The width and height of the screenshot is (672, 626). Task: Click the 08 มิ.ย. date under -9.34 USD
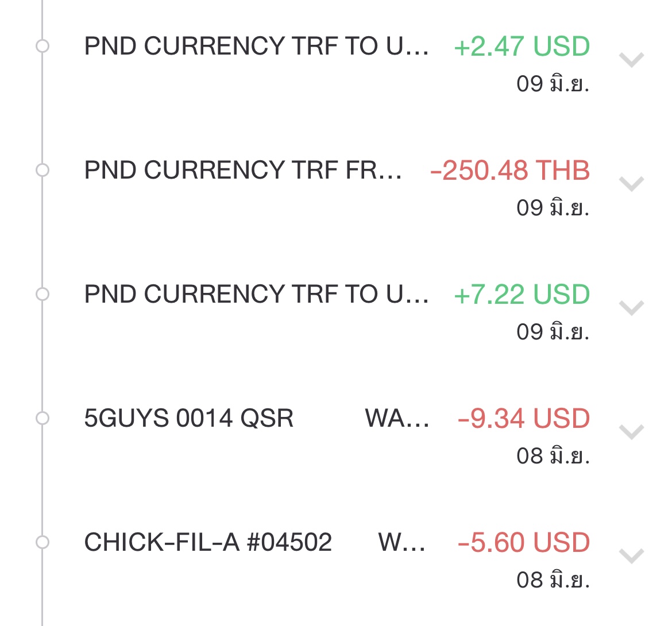[553, 455]
